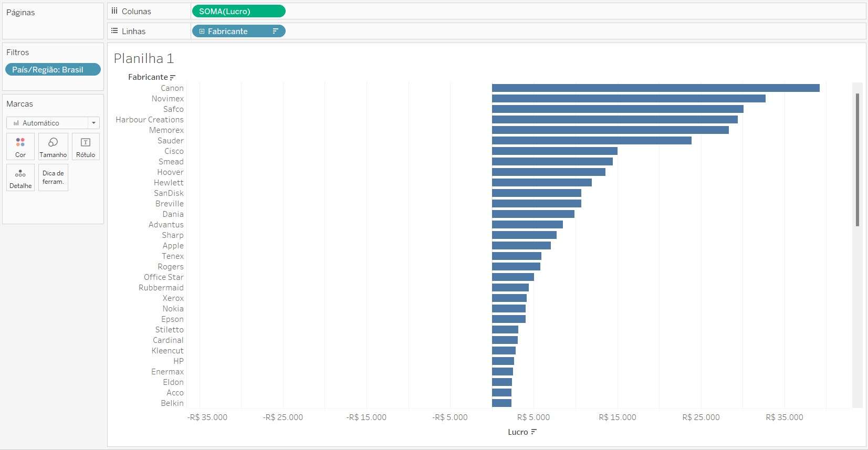Screen dimensions: 868x450
Task: Select the Canon profit bar
Action: [656, 88]
